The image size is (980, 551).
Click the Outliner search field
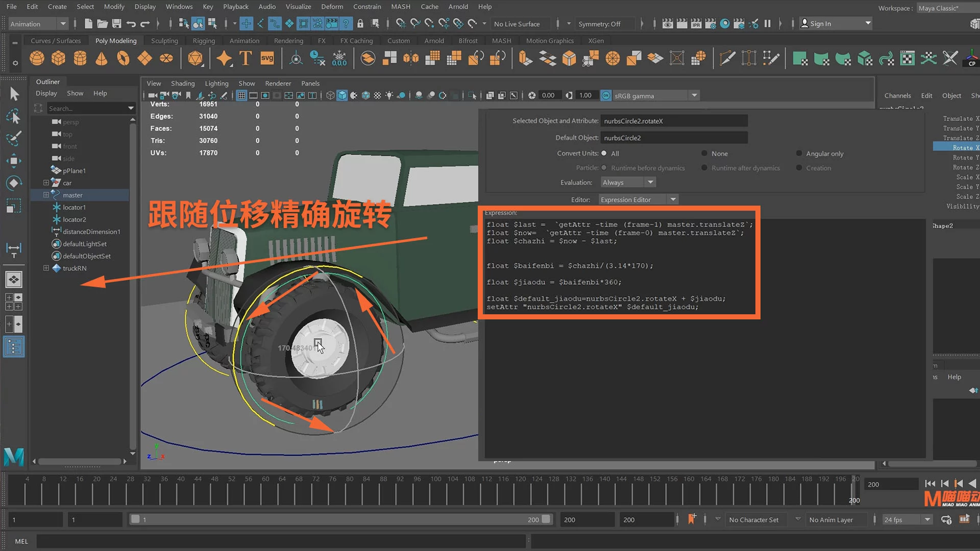tap(91, 108)
